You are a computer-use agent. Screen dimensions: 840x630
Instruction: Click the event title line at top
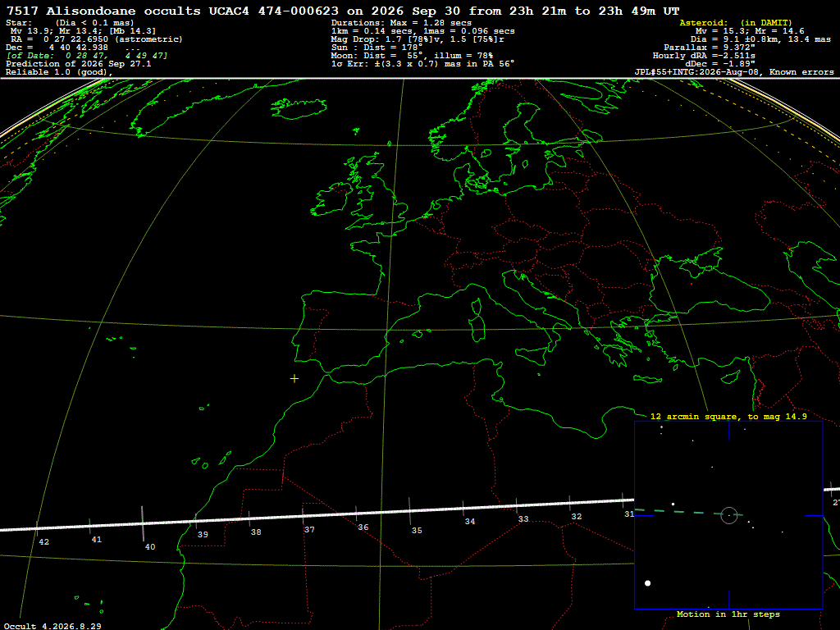click(343, 11)
